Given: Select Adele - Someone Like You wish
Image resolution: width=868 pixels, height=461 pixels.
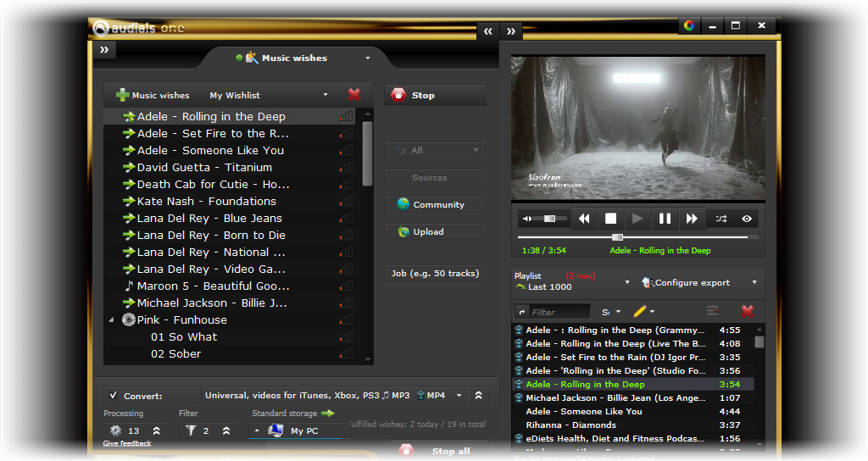Looking at the screenshot, I should [229, 151].
